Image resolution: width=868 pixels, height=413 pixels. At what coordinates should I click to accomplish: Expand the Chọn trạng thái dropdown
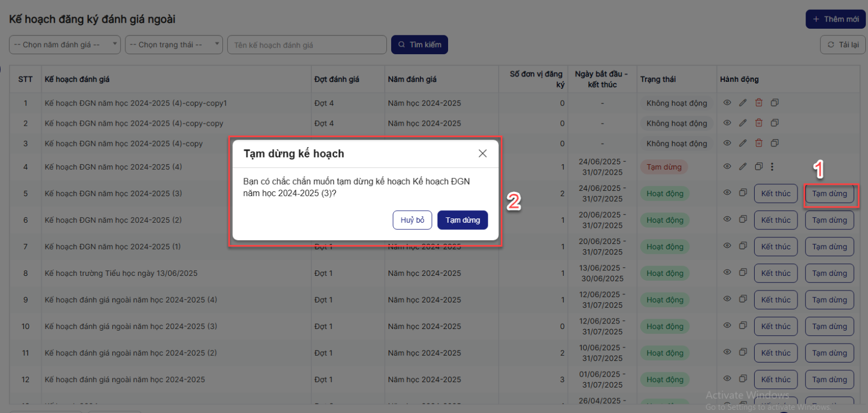coord(174,44)
